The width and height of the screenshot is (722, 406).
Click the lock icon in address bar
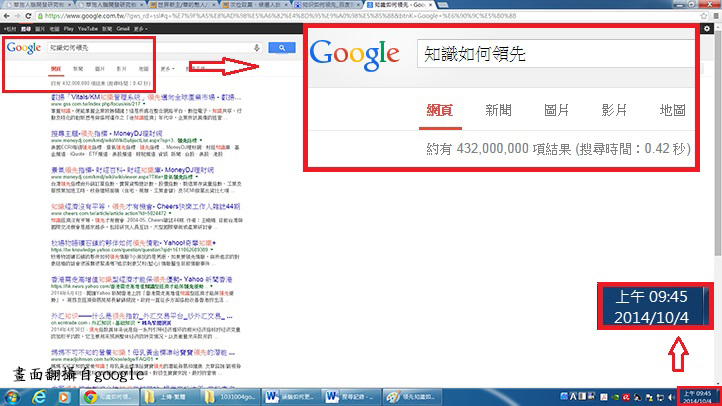click(x=40, y=16)
